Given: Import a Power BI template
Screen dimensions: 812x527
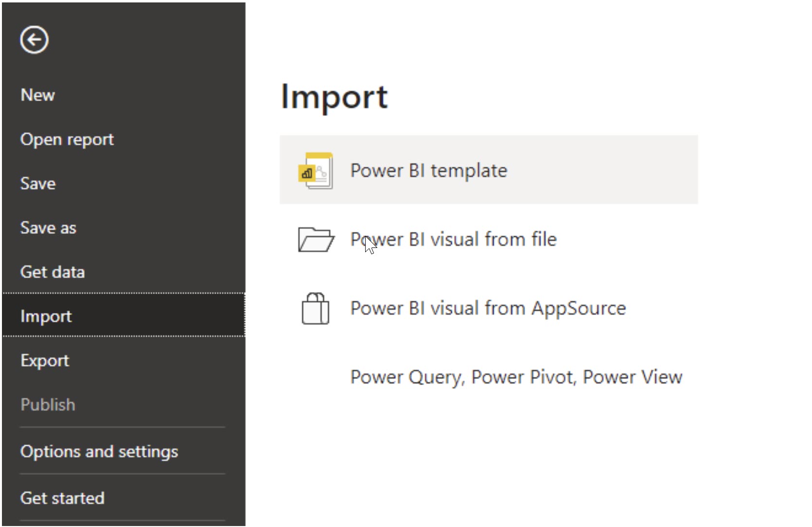Looking at the screenshot, I should point(428,171).
